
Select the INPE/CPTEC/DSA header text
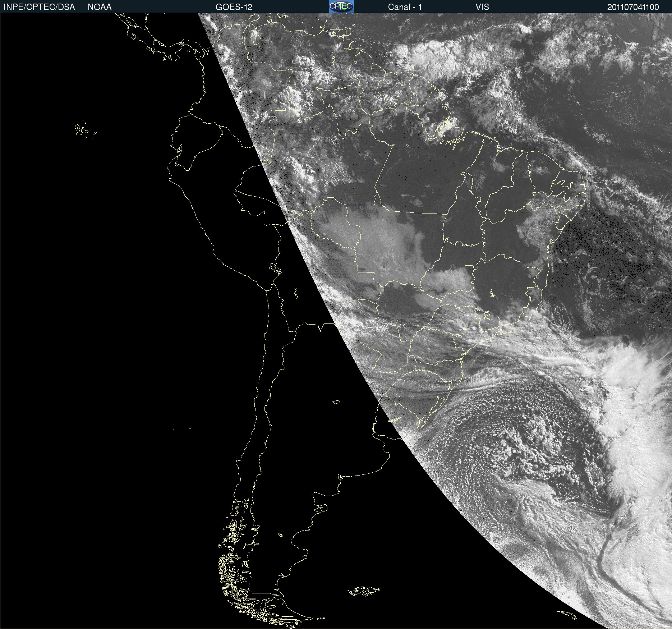[39, 7]
